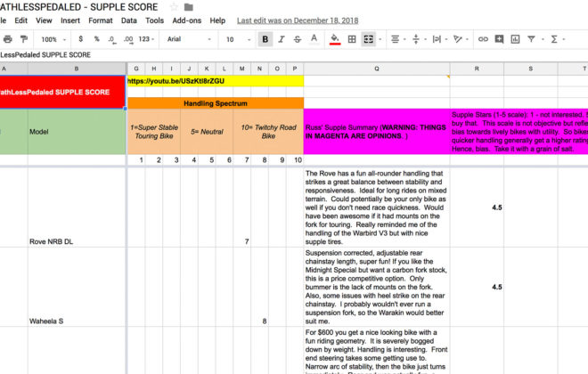
Task: Toggle bold formatting
Action: pos(265,39)
